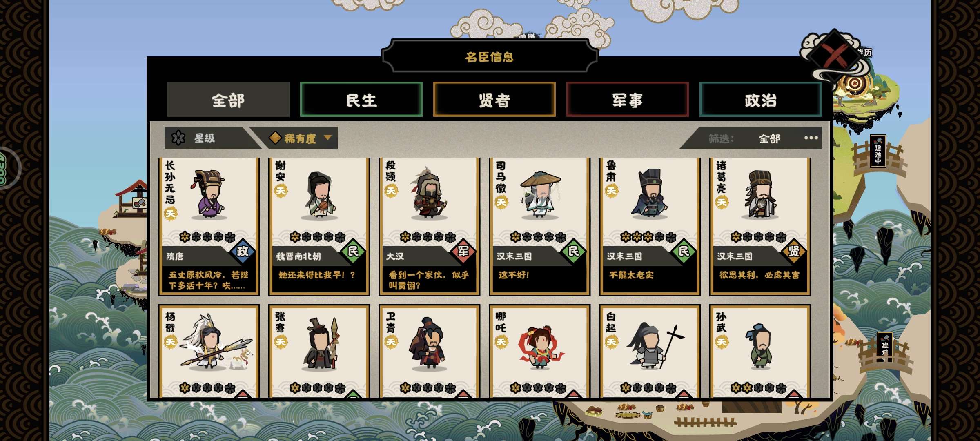Click the 天 rarity mark on 司马徽 card

click(x=501, y=202)
